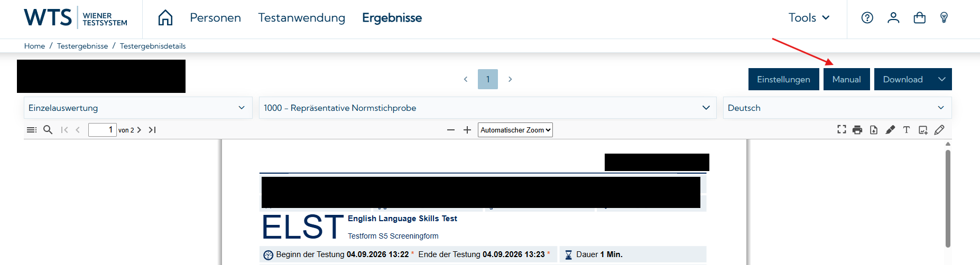Save the PDF file via viewer toolbar
Viewport: 980px width, 265px height.
[874, 130]
